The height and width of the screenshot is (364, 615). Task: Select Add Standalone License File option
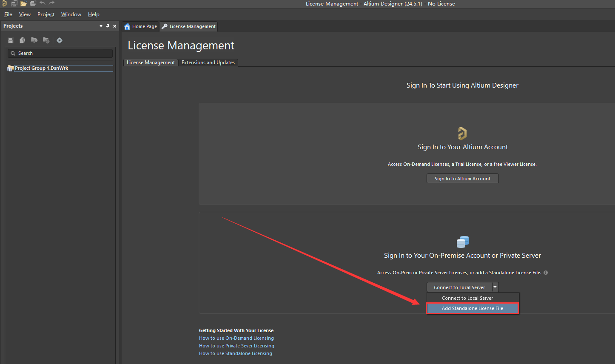point(472,308)
